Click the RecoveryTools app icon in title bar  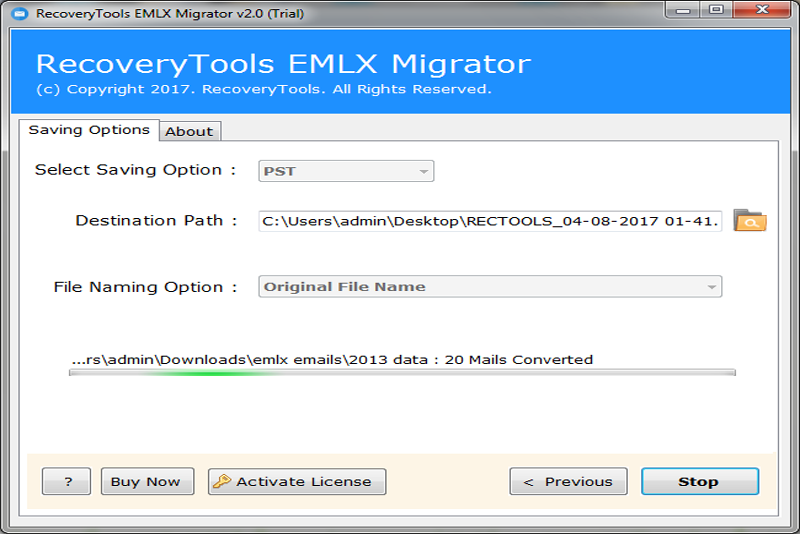coord(20,13)
